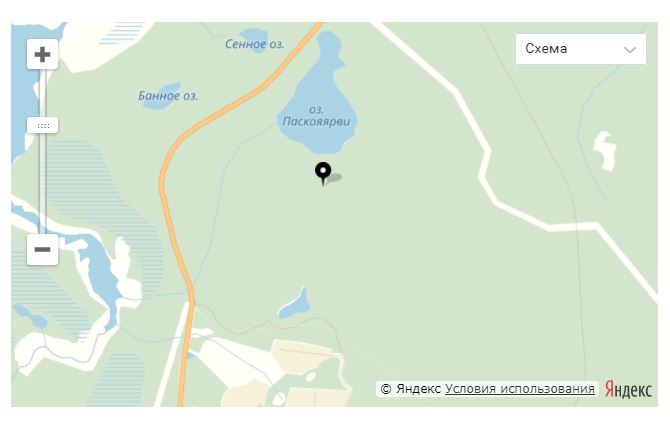Click the Банное оз. lake label
Viewport: 670px width, 427px height.
[168, 96]
